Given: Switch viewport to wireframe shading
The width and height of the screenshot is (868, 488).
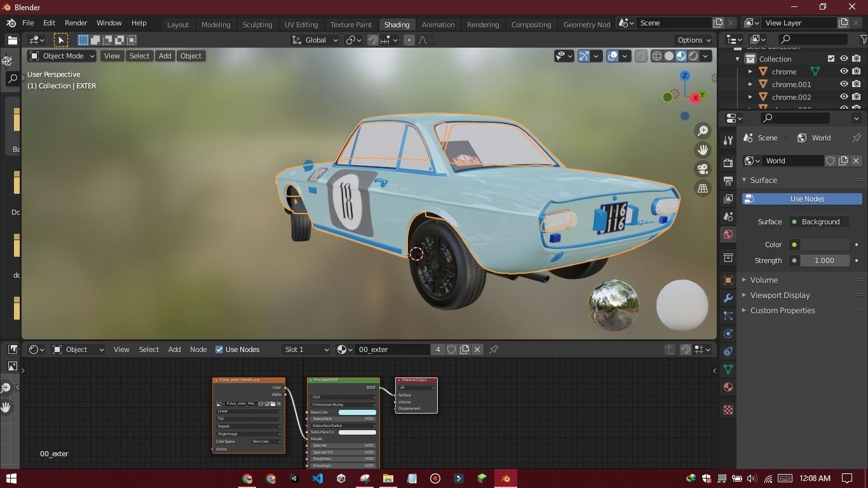Looking at the screenshot, I should [x=657, y=56].
